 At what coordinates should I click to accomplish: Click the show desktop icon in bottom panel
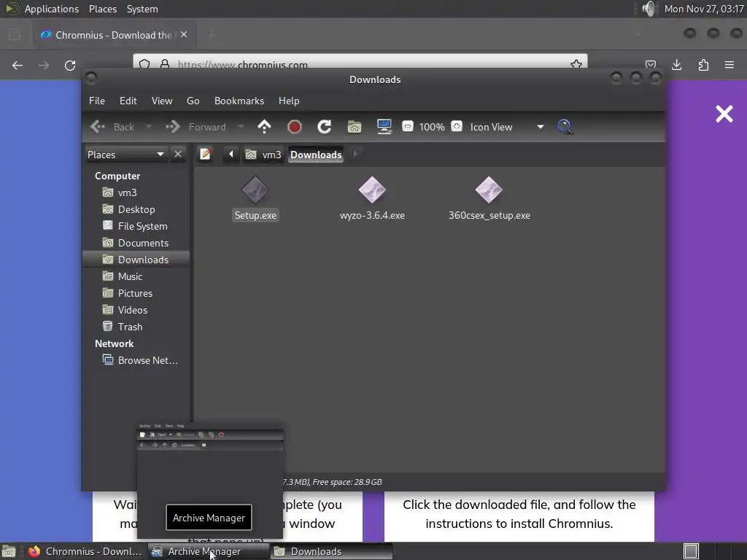[9, 551]
